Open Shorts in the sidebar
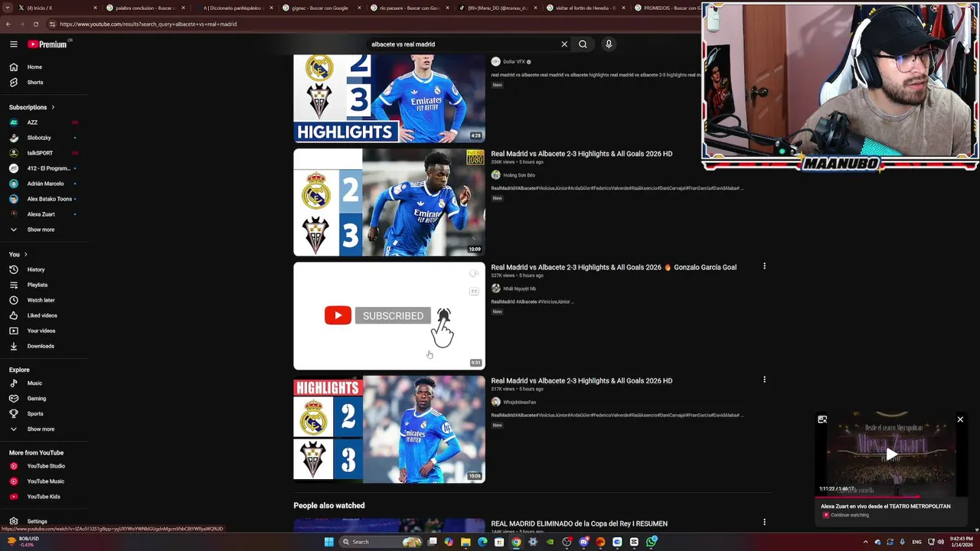 coord(44,82)
